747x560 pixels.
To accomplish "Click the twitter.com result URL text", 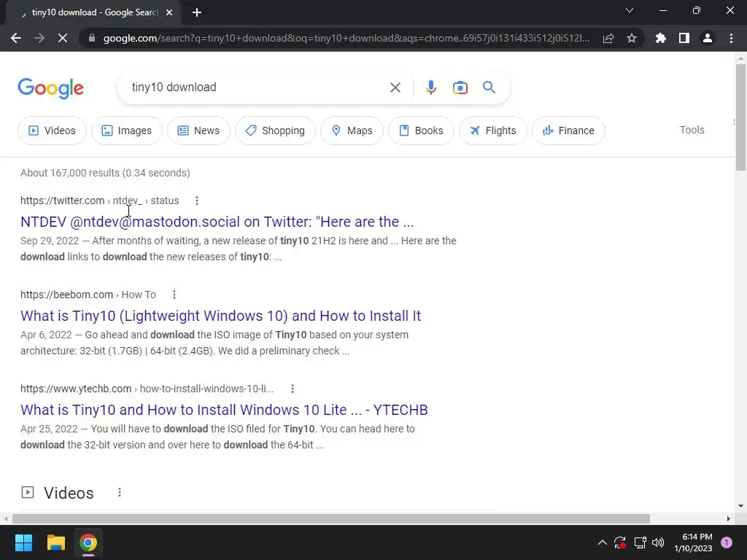I will [99, 201].
